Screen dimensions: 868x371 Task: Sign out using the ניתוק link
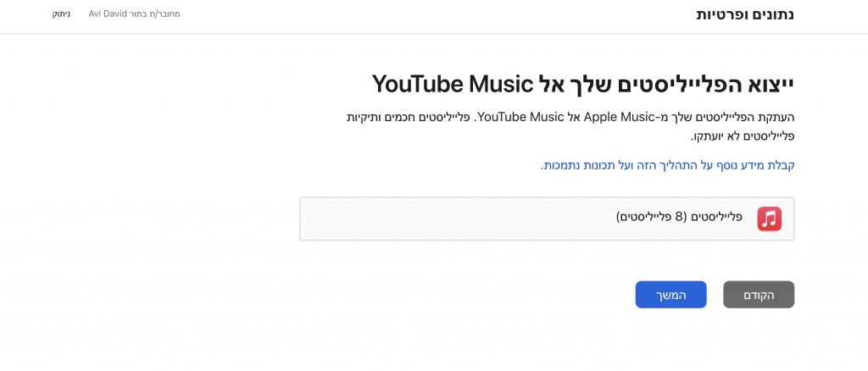point(61,14)
